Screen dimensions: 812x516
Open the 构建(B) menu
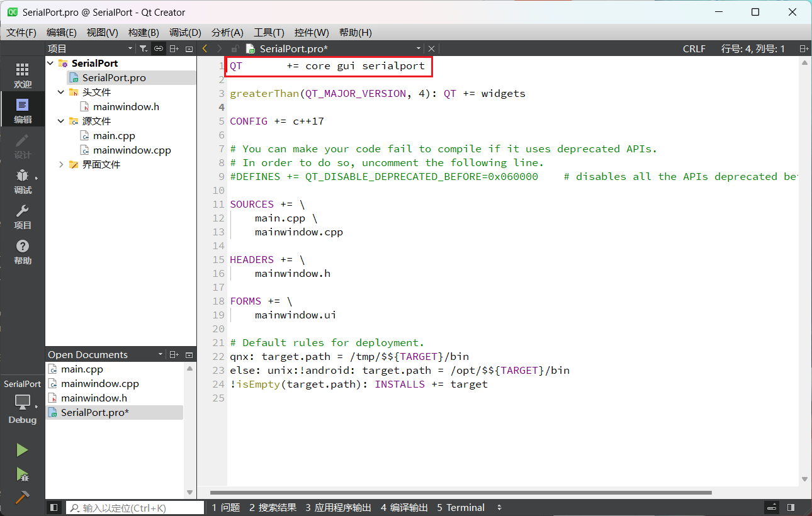[x=144, y=33]
